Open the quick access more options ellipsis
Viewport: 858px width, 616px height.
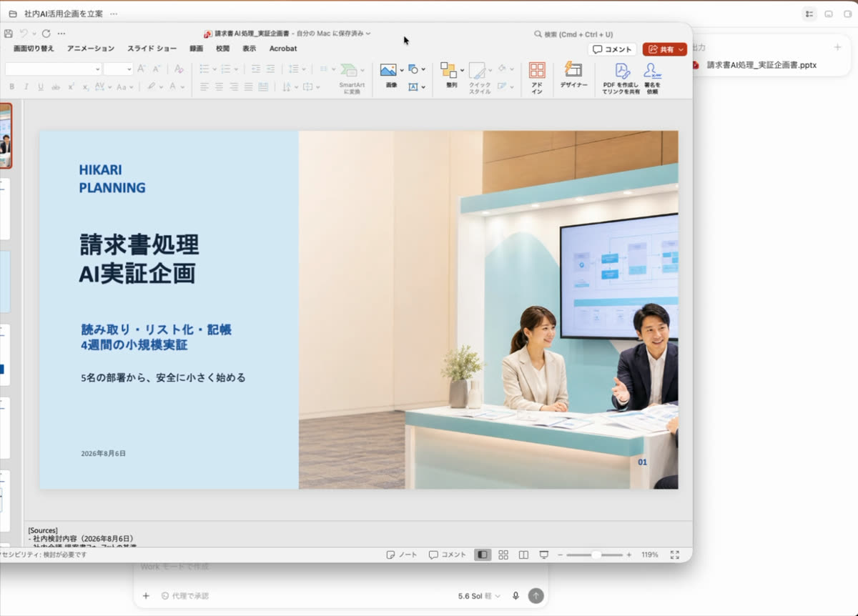point(61,34)
